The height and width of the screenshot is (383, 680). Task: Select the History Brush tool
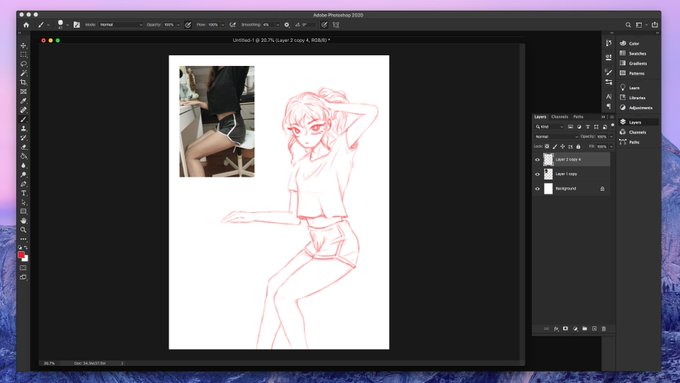click(23, 137)
